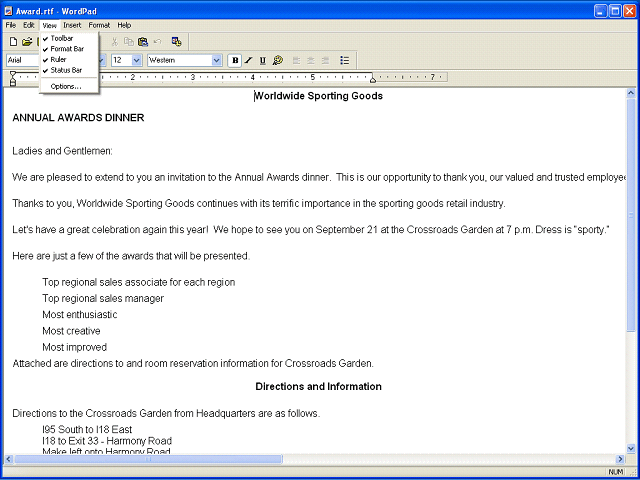Click the I18 to Exit 33 line
The image size is (640, 480).
click(107, 441)
